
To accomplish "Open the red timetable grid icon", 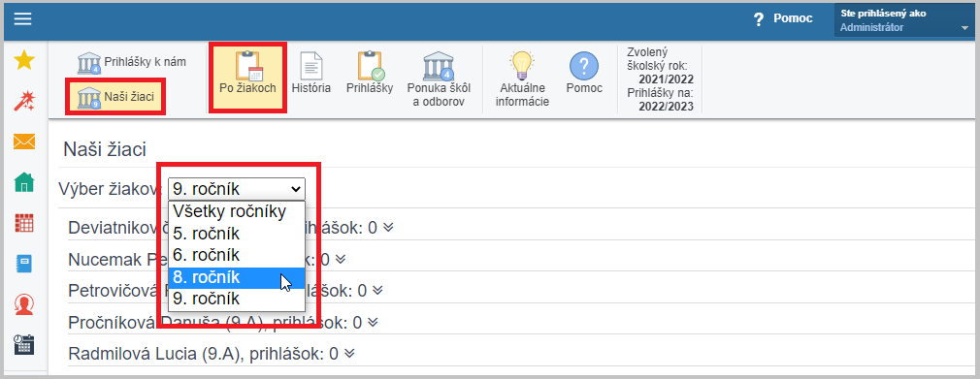I will pos(23,223).
